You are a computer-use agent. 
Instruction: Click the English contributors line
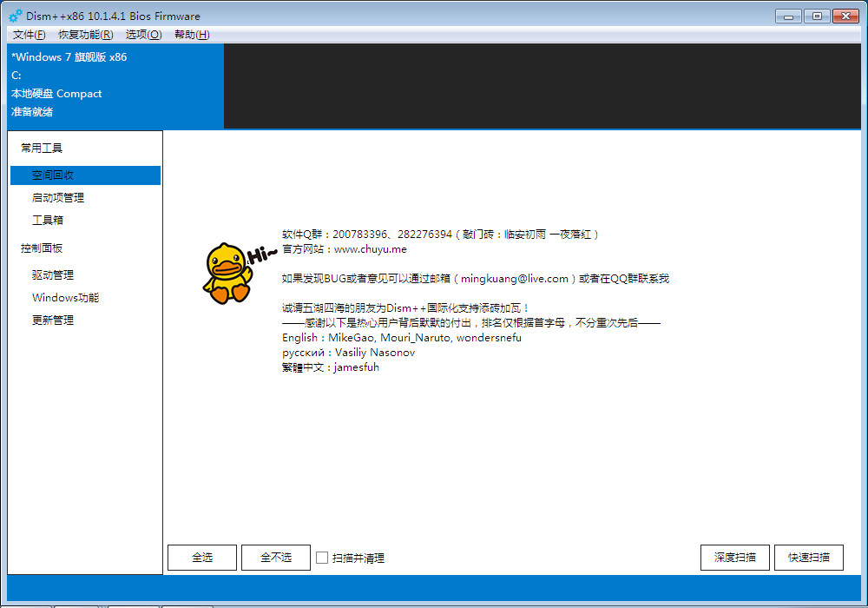coord(402,338)
